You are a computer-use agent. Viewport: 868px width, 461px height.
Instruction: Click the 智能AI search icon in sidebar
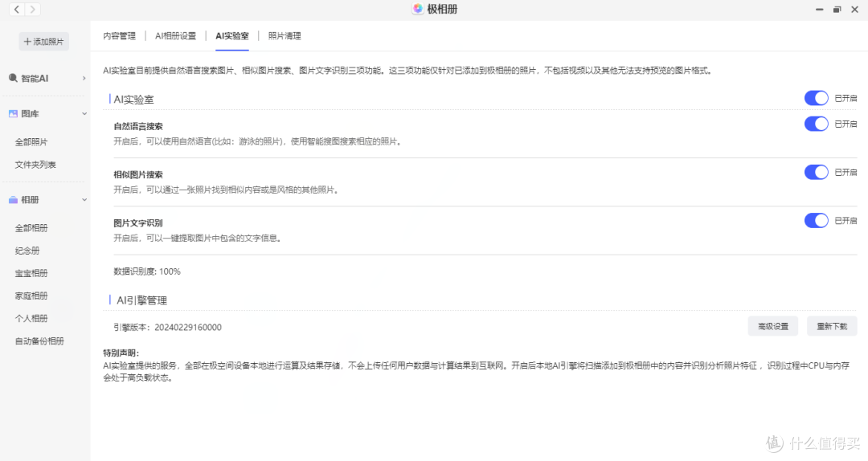[13, 78]
